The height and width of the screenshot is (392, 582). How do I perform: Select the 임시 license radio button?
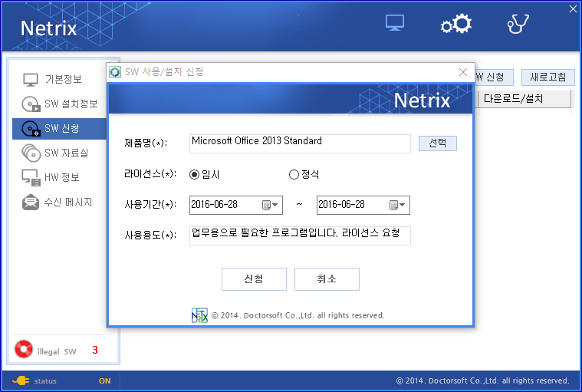pos(194,174)
